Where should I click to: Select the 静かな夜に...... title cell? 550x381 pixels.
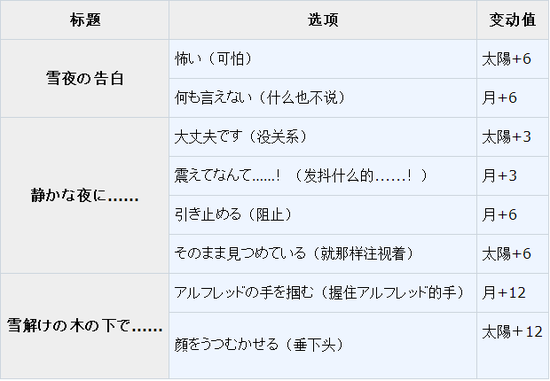(85, 196)
